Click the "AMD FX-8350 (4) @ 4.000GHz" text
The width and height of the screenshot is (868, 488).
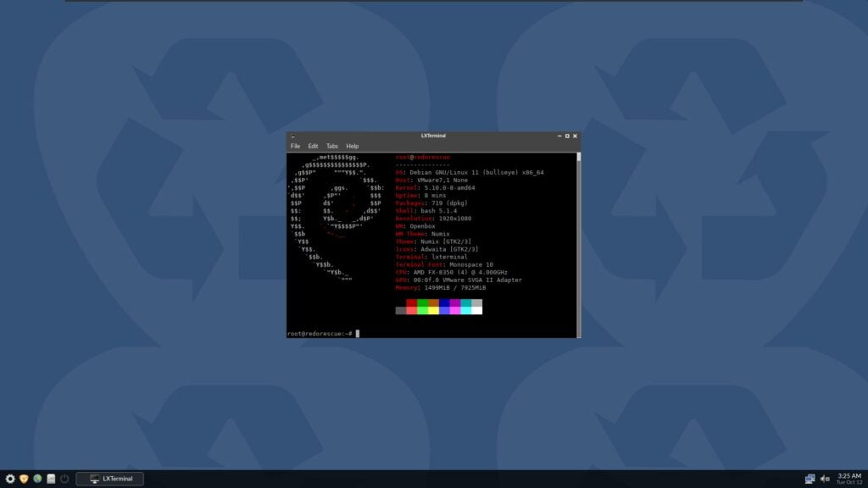point(460,272)
